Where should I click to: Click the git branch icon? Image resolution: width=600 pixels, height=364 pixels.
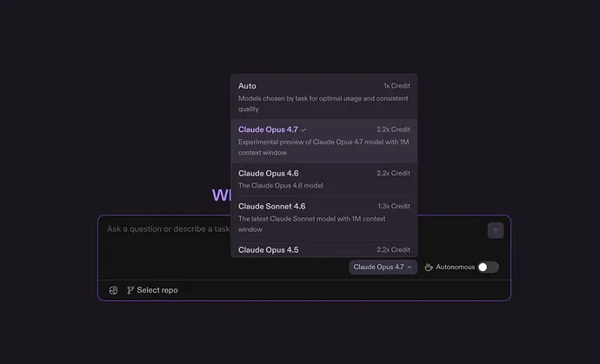point(130,290)
